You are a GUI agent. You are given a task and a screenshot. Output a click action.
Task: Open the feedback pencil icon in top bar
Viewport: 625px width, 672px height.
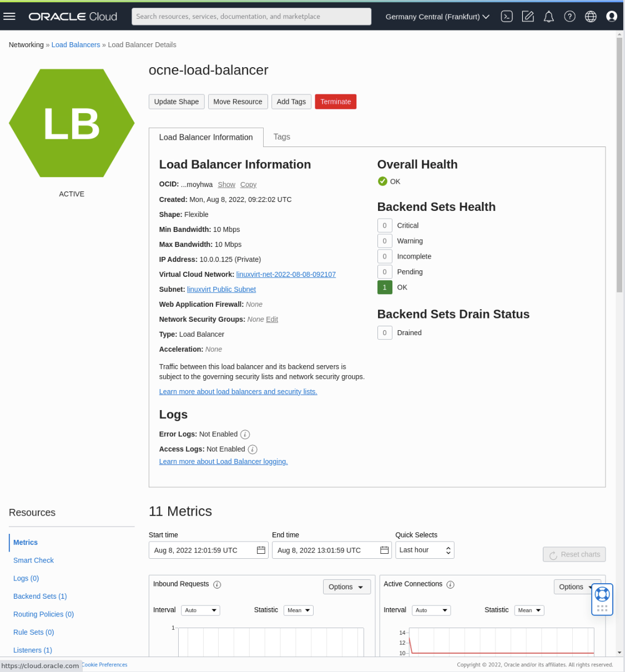point(527,16)
